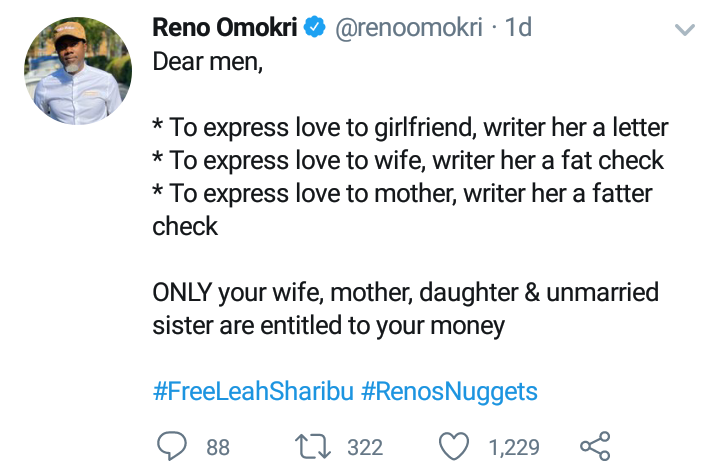Click the line about mother's fatter check

(x=410, y=194)
